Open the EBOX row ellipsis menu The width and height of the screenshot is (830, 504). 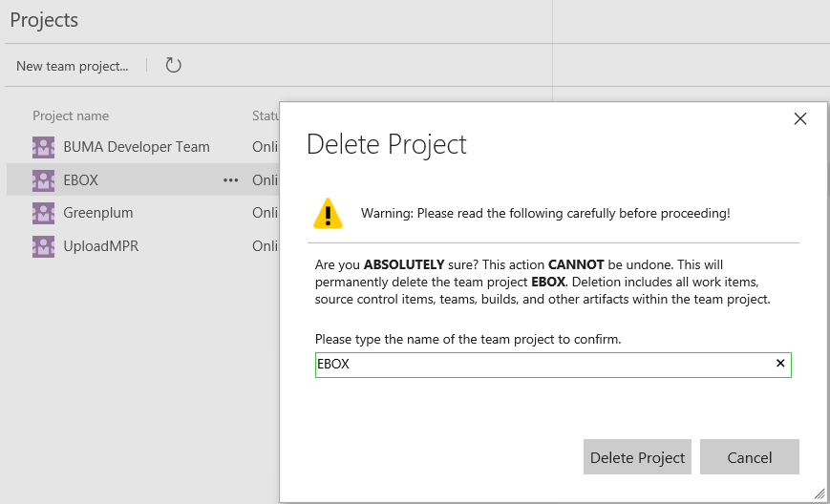[x=231, y=180]
